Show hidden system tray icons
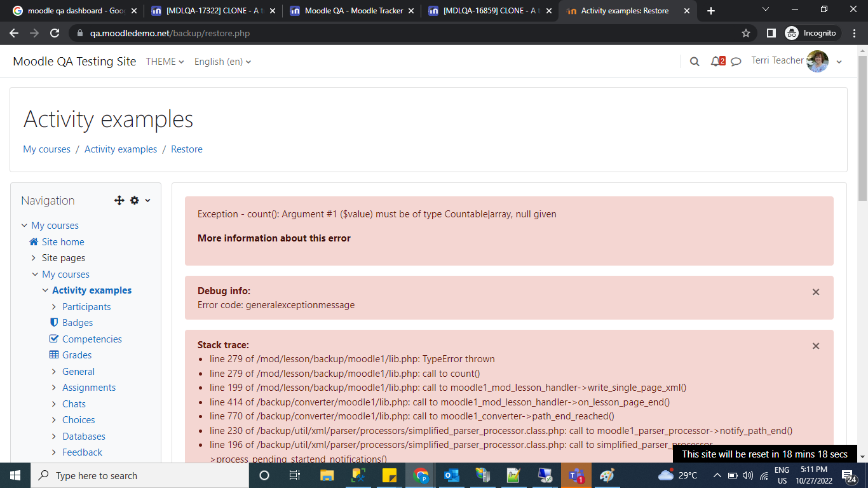The image size is (868, 488). tap(717, 475)
